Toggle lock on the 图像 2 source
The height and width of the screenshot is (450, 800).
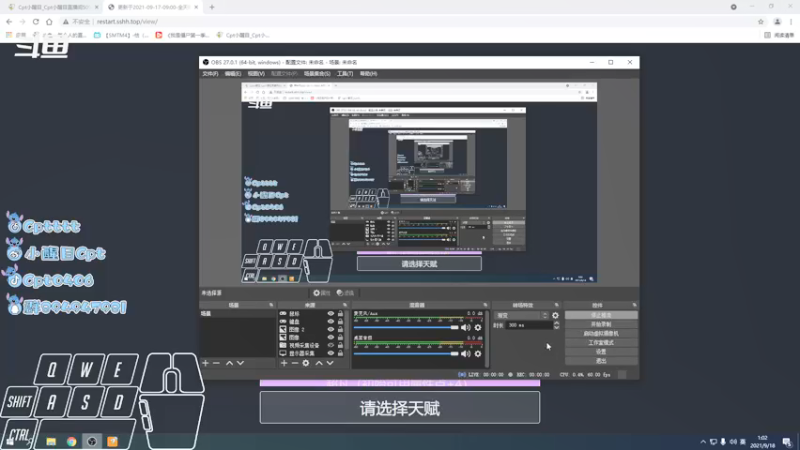pyautogui.click(x=340, y=330)
